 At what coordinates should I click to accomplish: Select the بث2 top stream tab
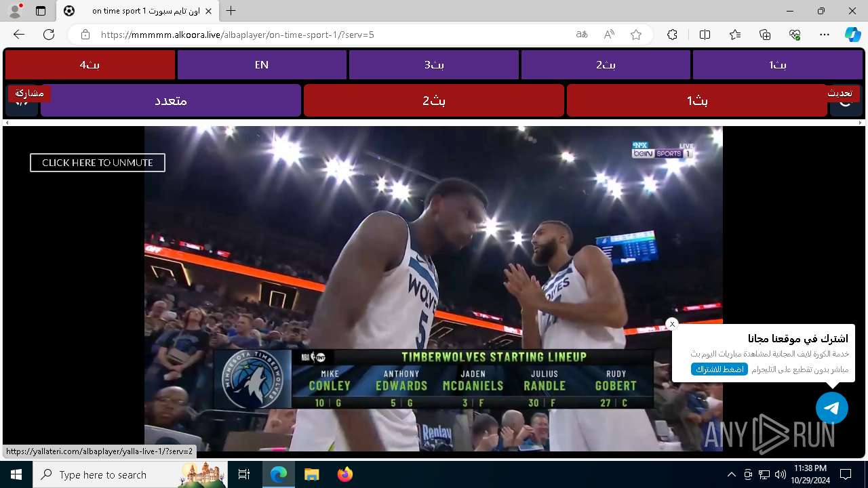tap(606, 65)
